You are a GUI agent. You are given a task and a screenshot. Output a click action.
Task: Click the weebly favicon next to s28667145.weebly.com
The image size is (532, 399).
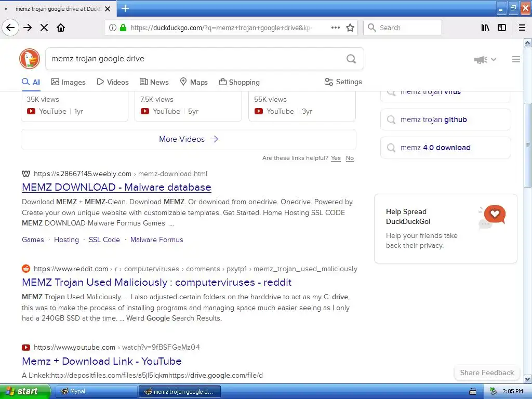pyautogui.click(x=26, y=174)
